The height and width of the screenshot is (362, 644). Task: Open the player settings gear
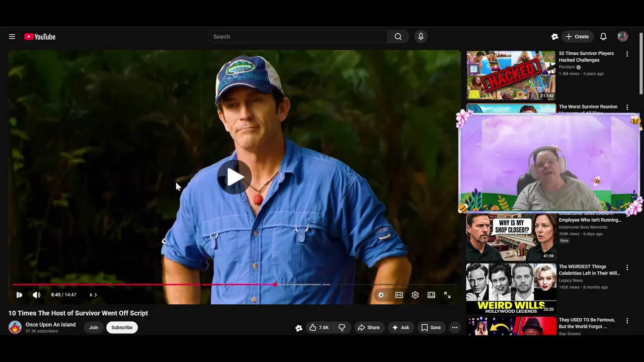(415, 295)
